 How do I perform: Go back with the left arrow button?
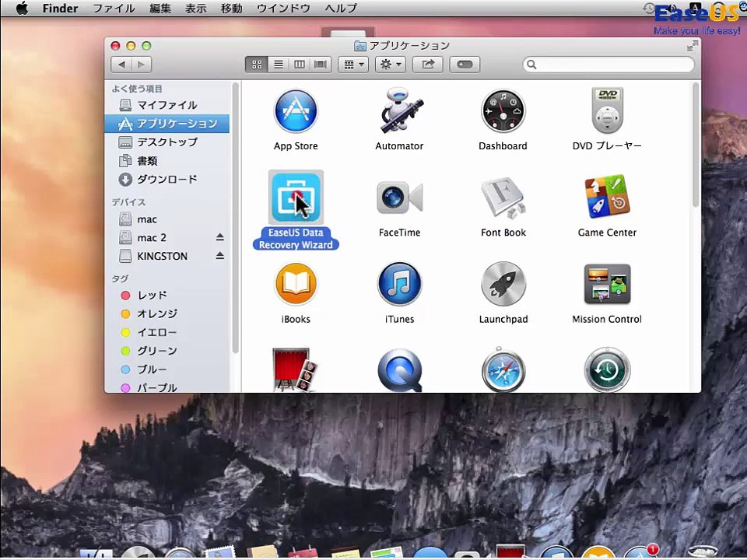pos(121,65)
